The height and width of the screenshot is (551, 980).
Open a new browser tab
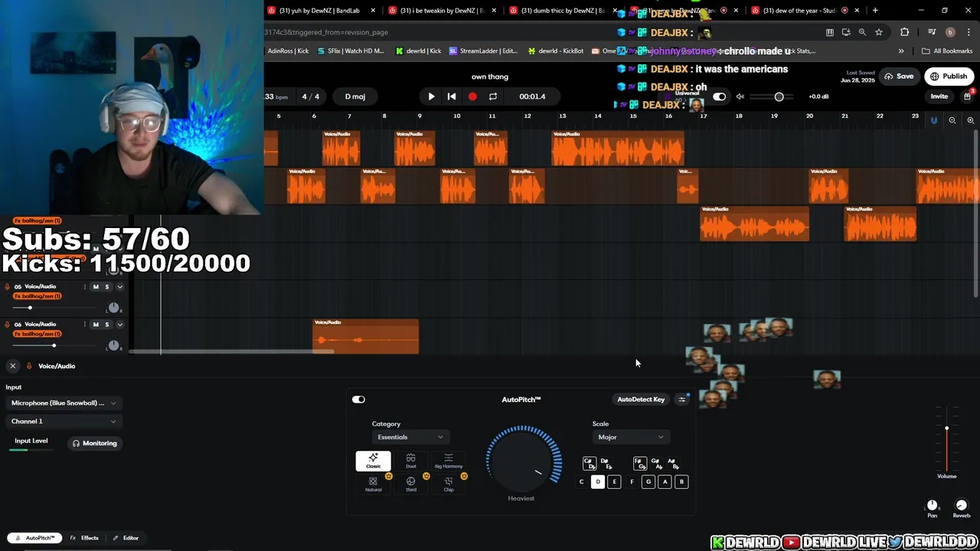(875, 11)
